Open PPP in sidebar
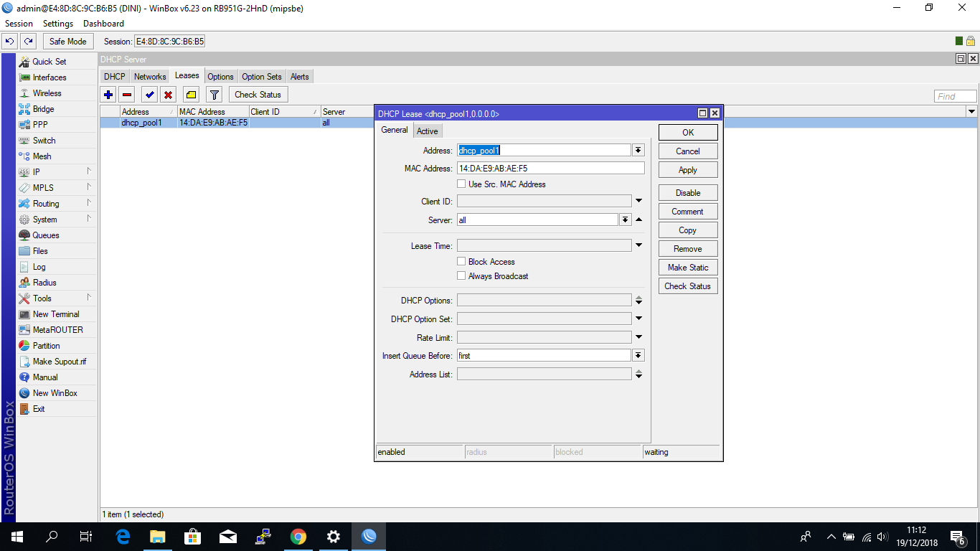Image resolution: width=980 pixels, height=551 pixels. pyautogui.click(x=56, y=125)
